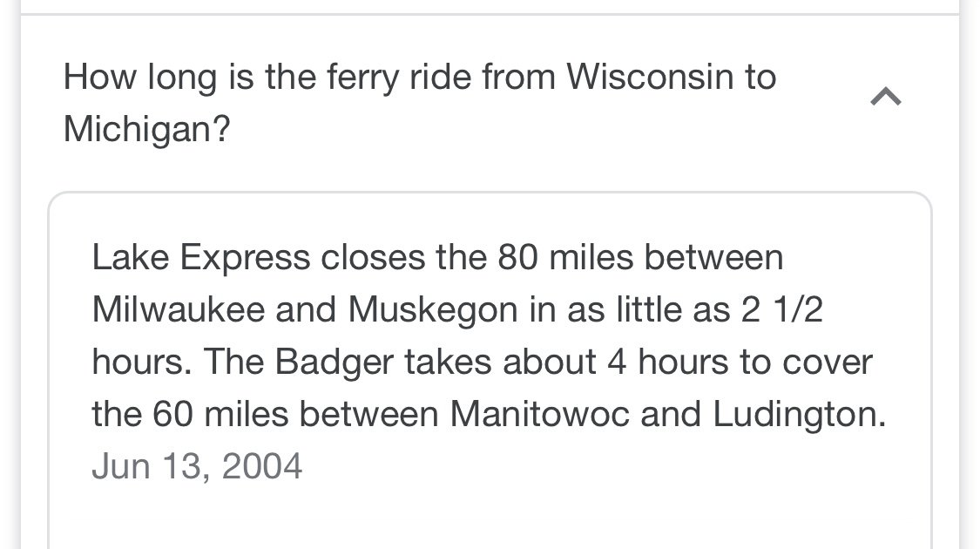Click the 'Jun 13, 2004' date text
The image size is (980, 549).
(197, 466)
